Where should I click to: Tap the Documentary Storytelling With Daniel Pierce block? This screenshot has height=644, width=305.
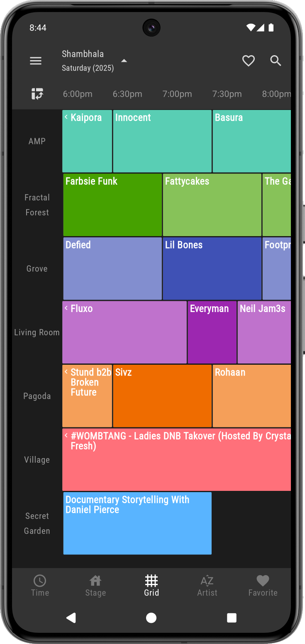[137, 523]
